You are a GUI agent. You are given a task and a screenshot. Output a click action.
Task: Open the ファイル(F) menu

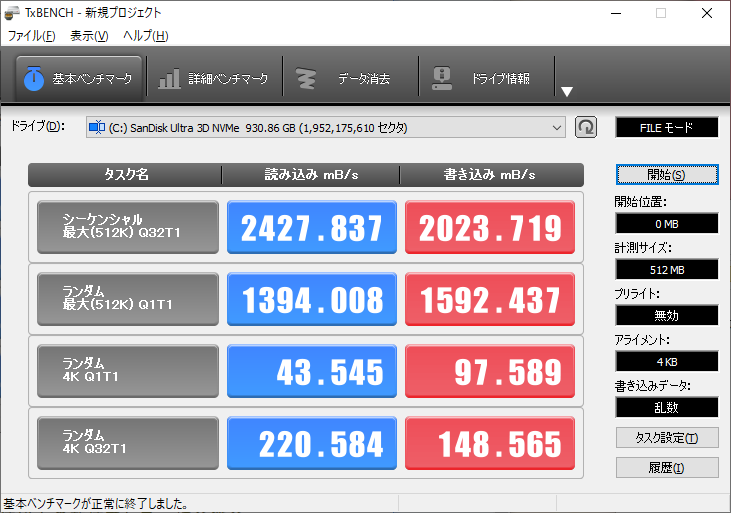pos(32,36)
